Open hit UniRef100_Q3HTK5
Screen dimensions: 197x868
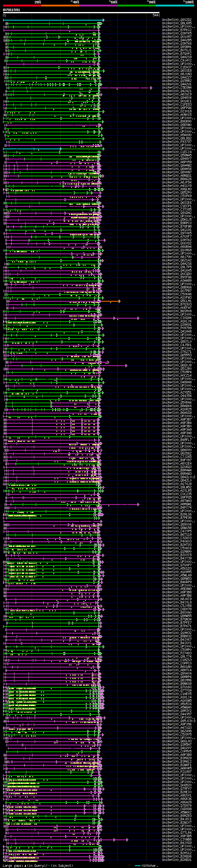coord(177,33)
